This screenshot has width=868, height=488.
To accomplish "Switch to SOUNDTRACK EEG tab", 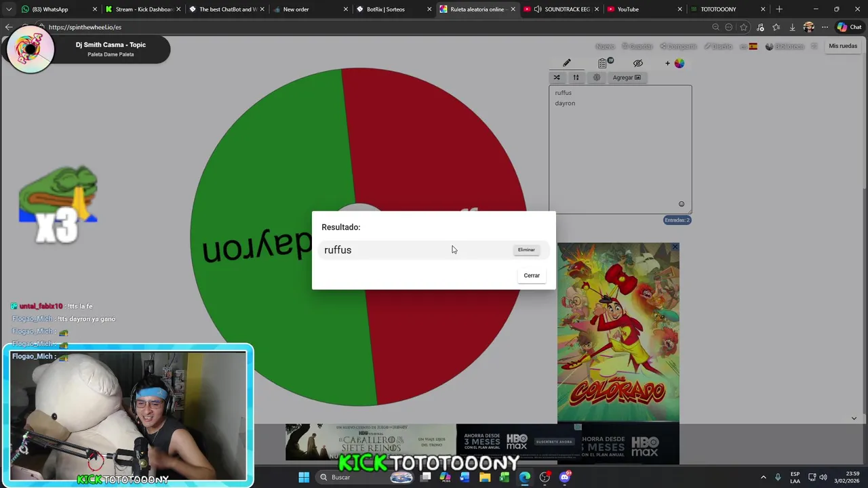I will (x=560, y=9).
